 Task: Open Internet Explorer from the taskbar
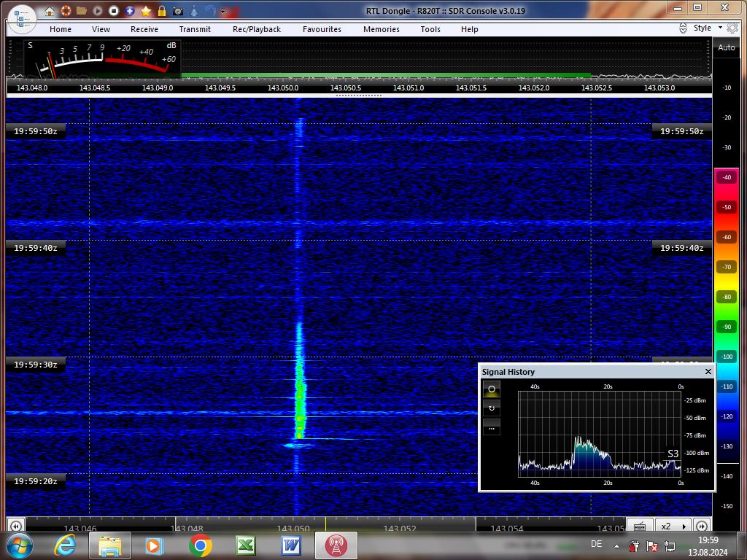[x=65, y=545]
